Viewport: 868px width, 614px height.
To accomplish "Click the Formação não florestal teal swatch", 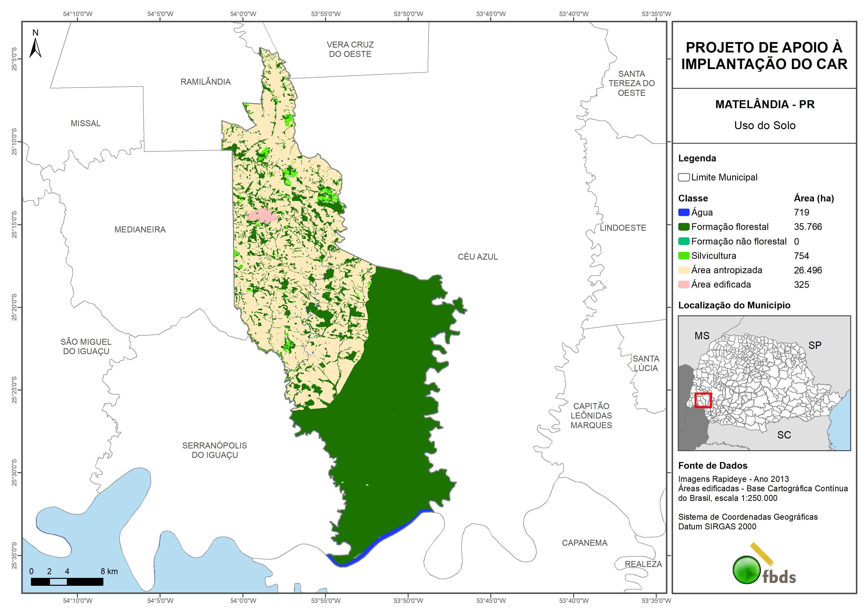I will pyautogui.click(x=683, y=241).
